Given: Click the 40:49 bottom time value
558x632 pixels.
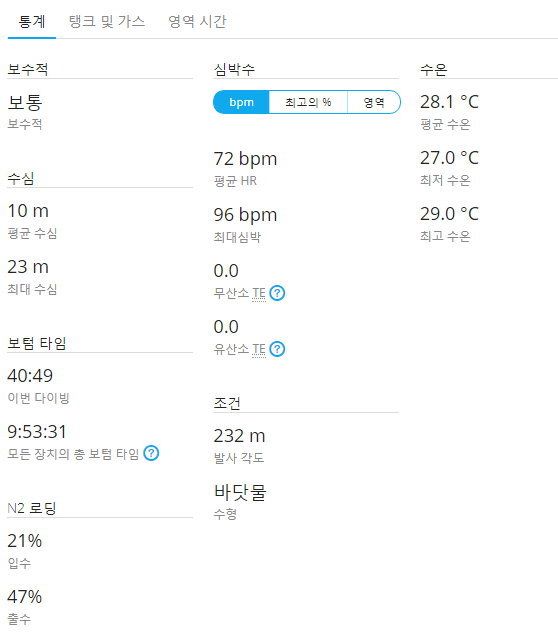Looking at the screenshot, I should (x=30, y=376).
